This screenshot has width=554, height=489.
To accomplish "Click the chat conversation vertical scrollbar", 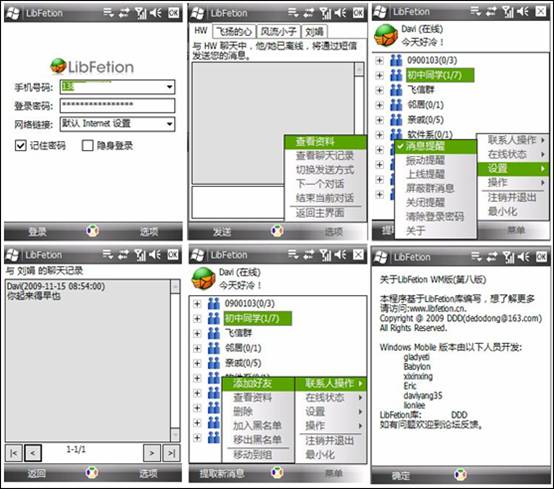I will [x=359, y=123].
